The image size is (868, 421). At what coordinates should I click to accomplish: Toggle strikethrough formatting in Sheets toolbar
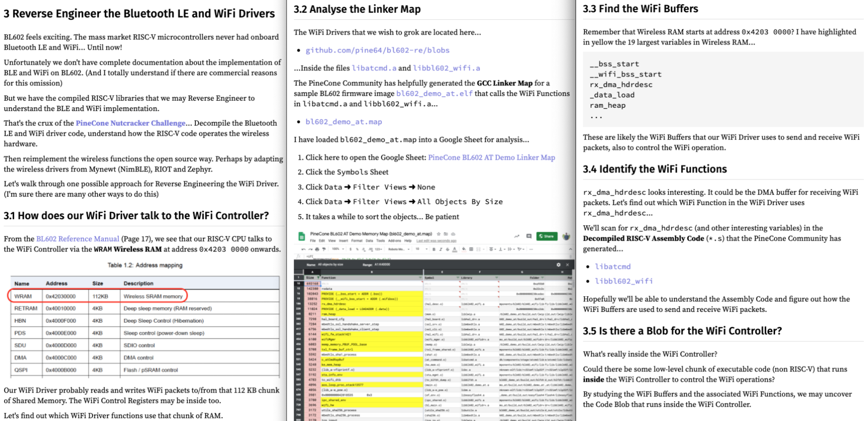pyautogui.click(x=447, y=249)
